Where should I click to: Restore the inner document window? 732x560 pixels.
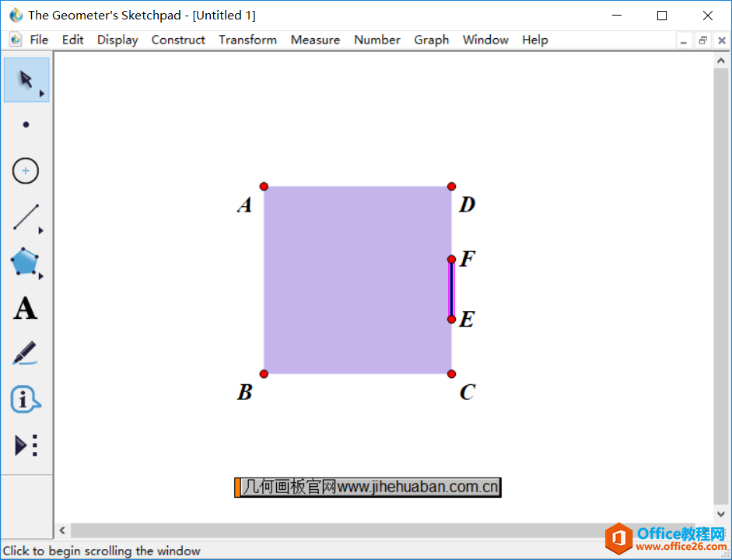[702, 40]
